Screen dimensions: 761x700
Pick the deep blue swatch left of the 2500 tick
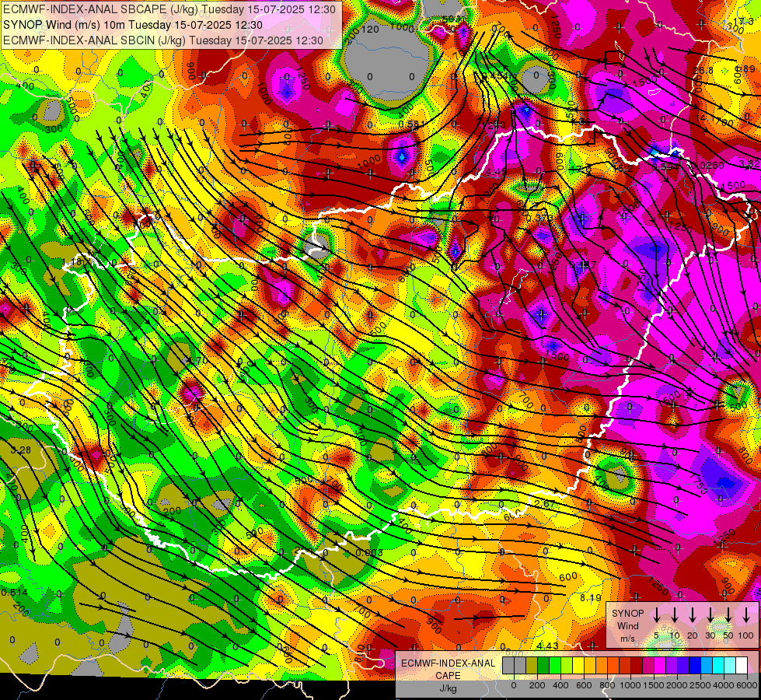tap(695, 666)
